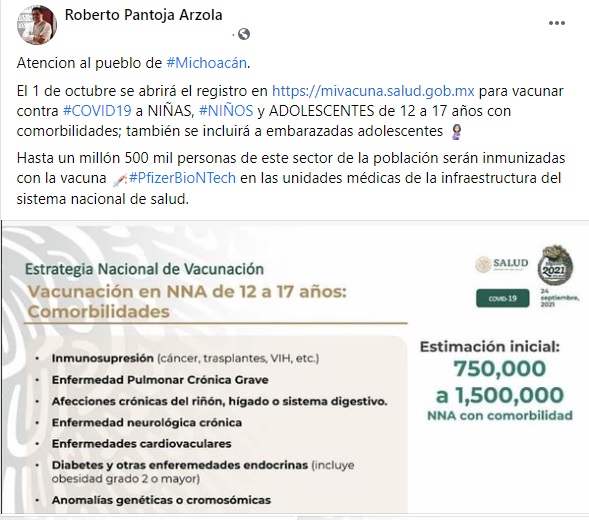Click the SALUD logo in the image

pyautogui.click(x=502, y=264)
